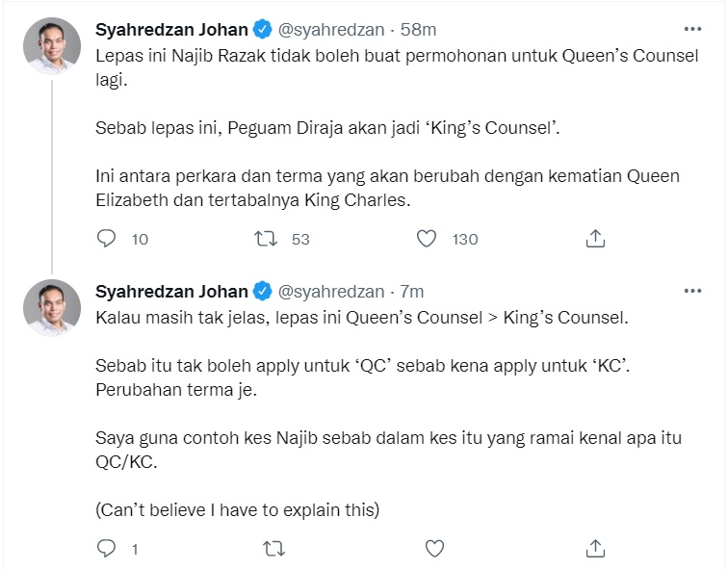Click the verified badge on the first tweet

262,29
